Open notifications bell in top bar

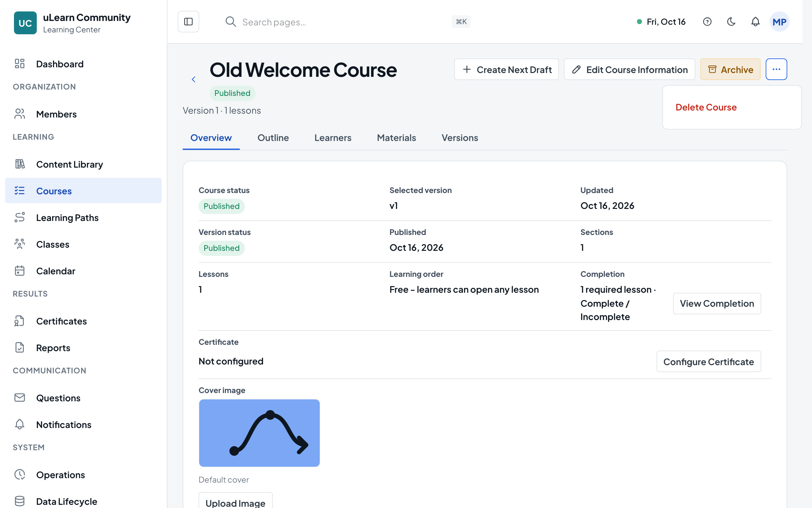pos(755,22)
